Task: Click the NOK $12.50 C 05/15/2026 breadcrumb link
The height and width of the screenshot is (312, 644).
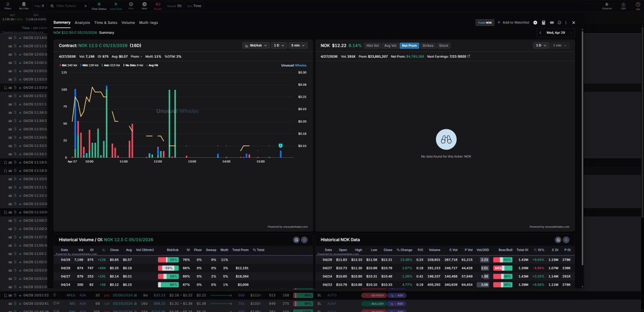Action: pos(75,32)
